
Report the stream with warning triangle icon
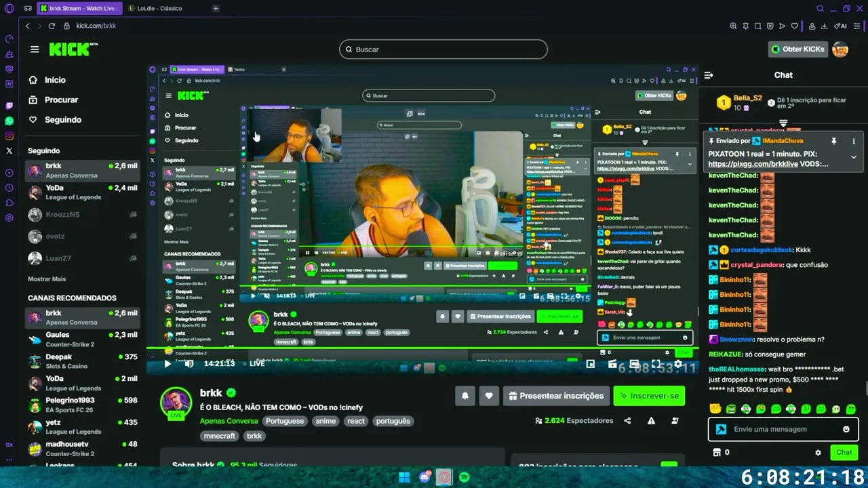tap(651, 421)
